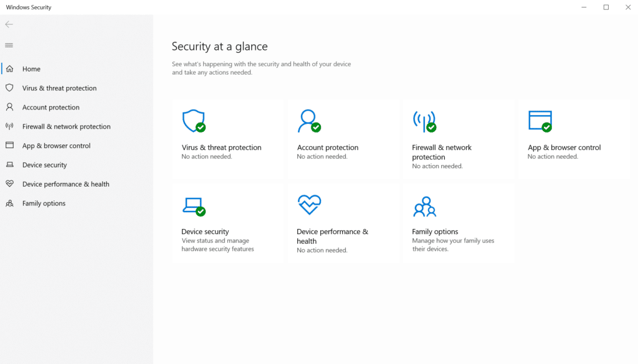The width and height of the screenshot is (638, 364).
Task: Click the large laptop icon on Device security tile
Action: point(194,207)
